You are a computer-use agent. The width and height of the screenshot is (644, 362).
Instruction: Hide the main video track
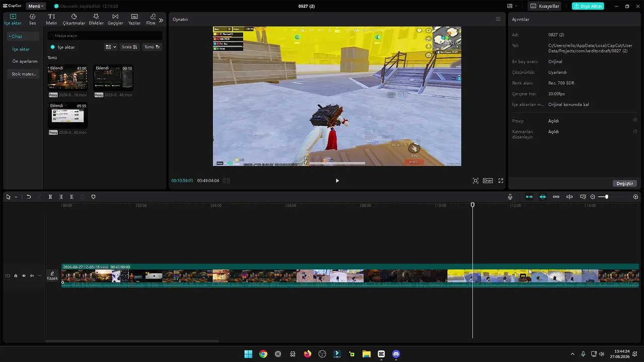24,276
